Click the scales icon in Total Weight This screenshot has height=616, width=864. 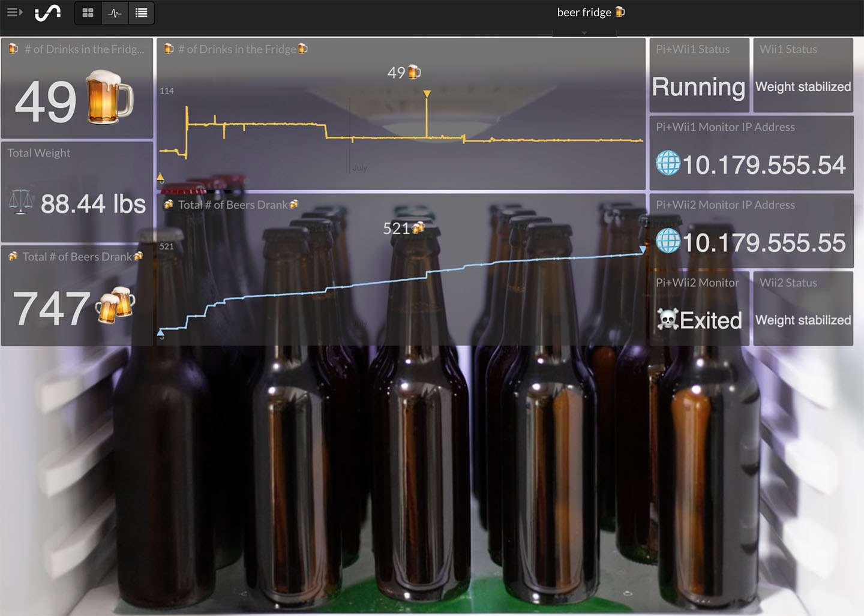click(21, 203)
